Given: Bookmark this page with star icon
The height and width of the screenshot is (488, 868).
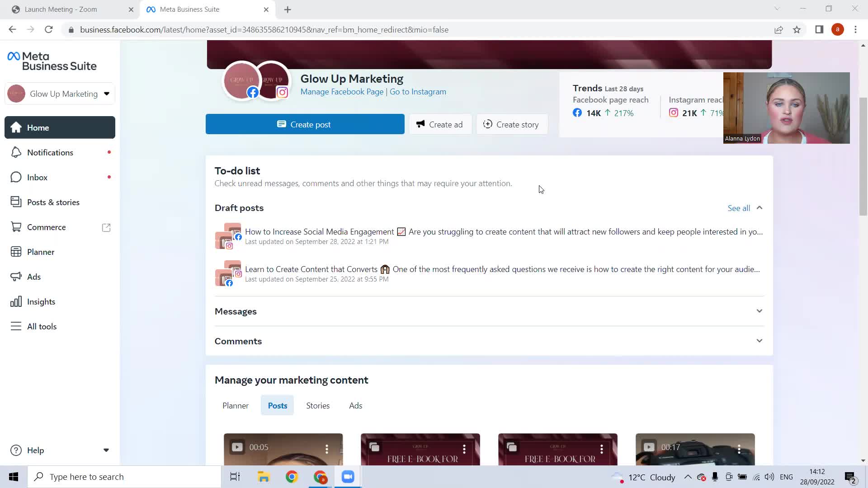Looking at the screenshot, I should point(797,29).
